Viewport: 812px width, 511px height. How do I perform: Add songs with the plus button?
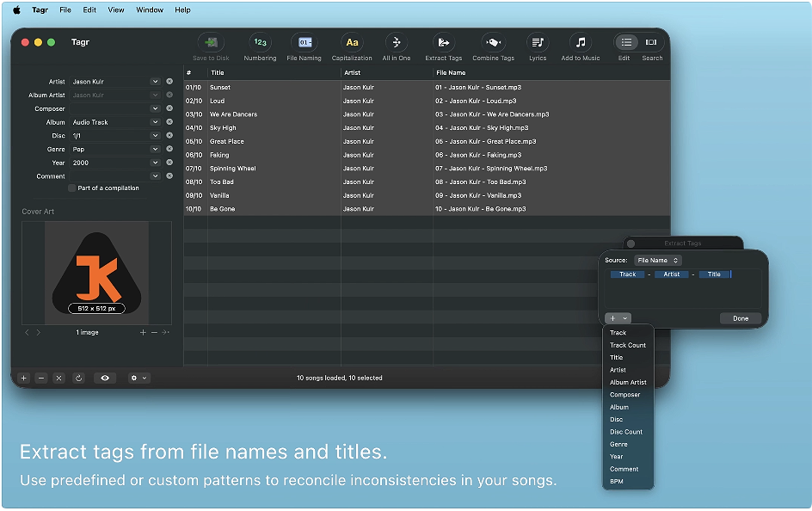(x=23, y=378)
